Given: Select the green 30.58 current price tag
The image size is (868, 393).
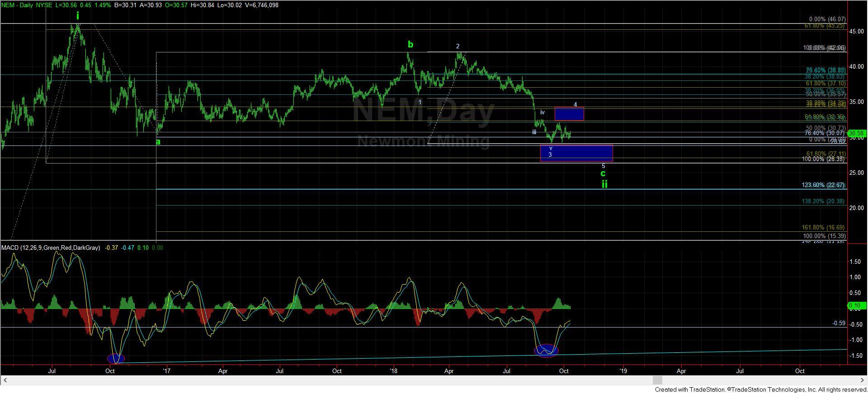Looking at the screenshot, I should [x=858, y=134].
